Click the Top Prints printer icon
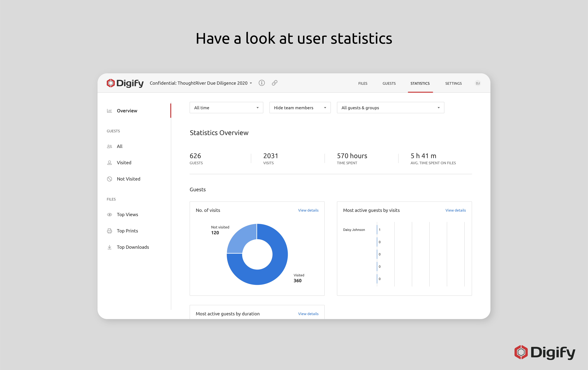Image resolution: width=588 pixels, height=370 pixels. point(109,231)
